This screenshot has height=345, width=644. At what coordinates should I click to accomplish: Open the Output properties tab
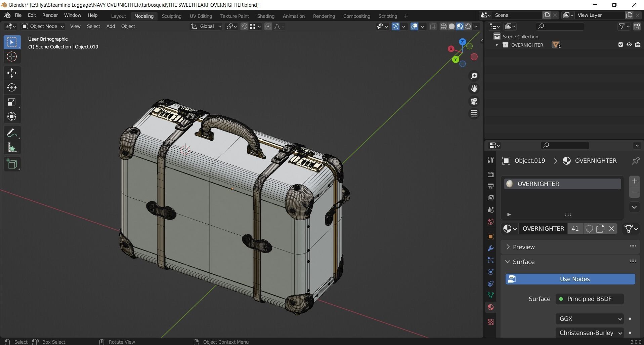coord(490,186)
